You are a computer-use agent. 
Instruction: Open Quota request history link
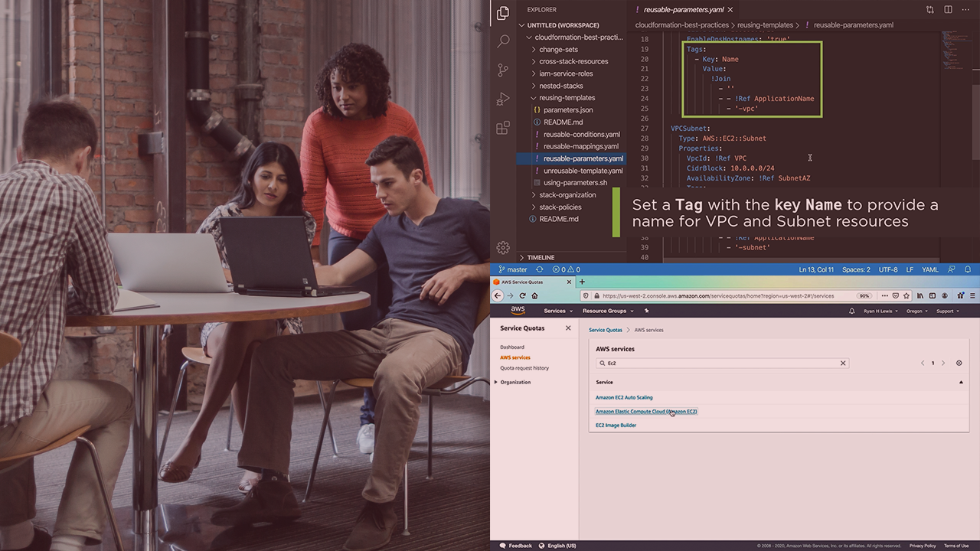[x=524, y=368]
